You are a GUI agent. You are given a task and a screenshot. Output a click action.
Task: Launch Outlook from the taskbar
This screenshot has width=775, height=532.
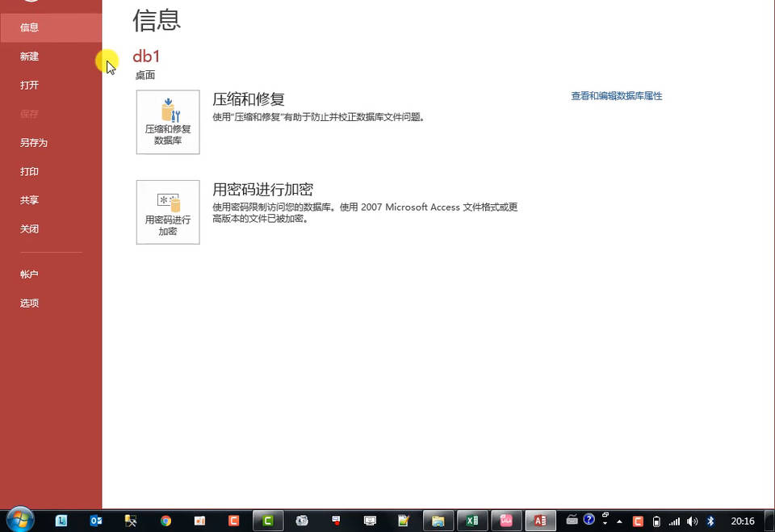[x=96, y=521]
